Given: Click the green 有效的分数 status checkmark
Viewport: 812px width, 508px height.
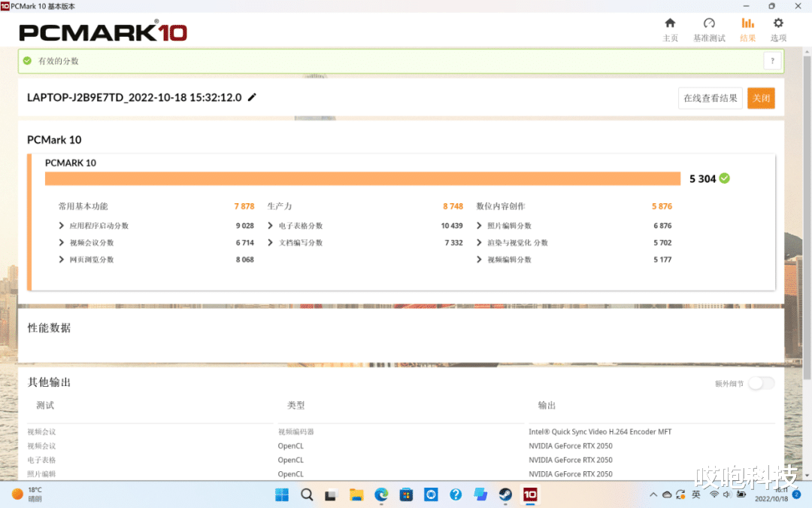Looking at the screenshot, I should 27,60.
